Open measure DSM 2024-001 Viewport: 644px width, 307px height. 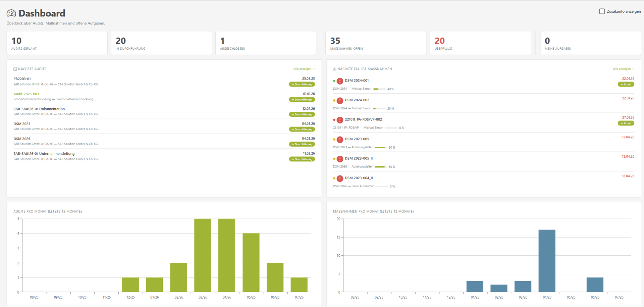[357, 81]
